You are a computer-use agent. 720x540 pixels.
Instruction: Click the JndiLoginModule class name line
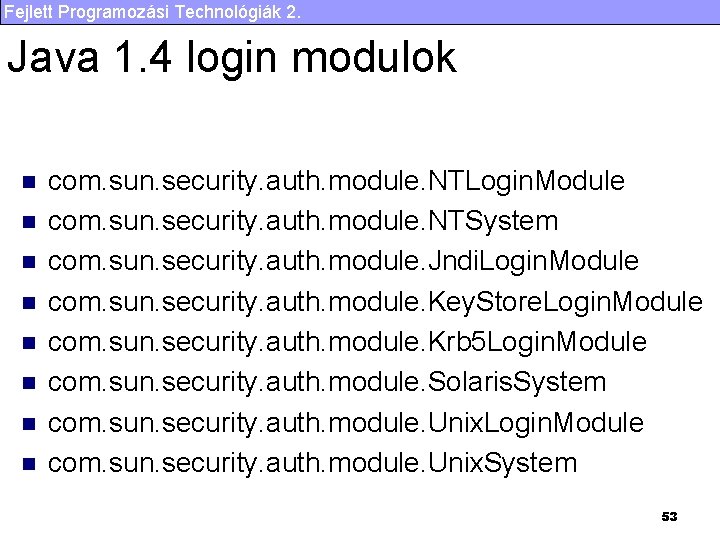(343, 262)
